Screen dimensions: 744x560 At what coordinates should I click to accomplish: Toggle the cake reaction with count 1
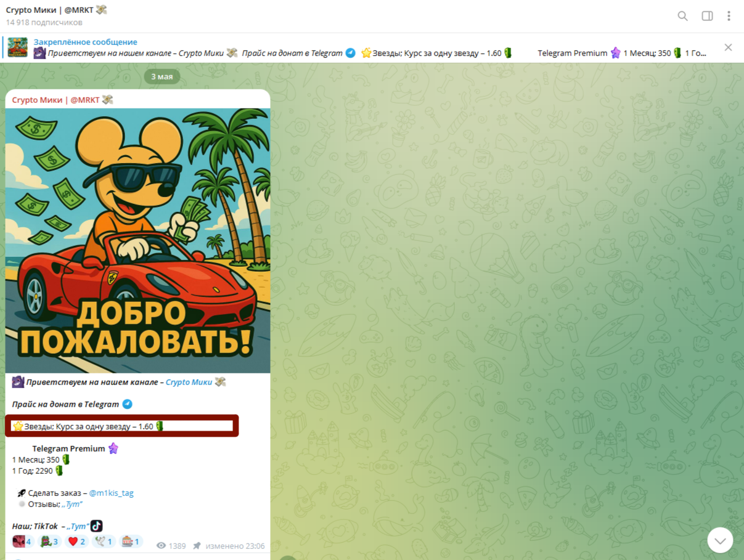[130, 542]
